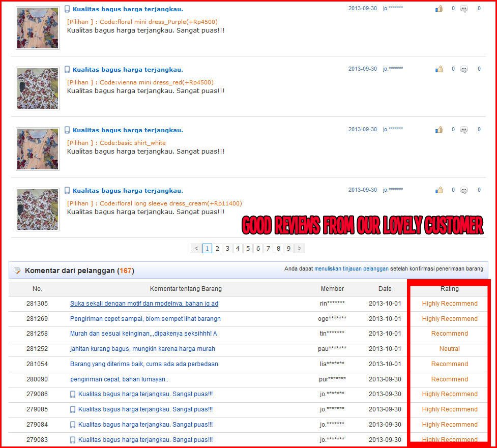Click mobile icon beside basic shirt_white review title
497x448 pixels.
(67, 130)
